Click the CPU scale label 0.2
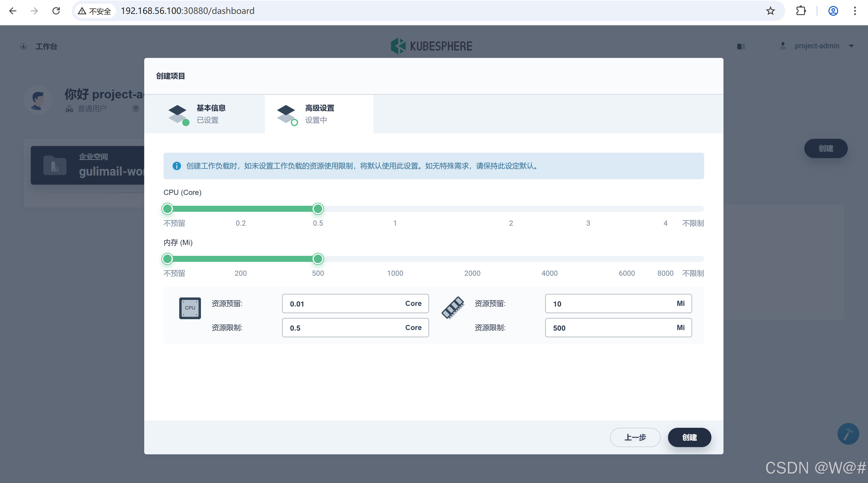 tap(240, 223)
